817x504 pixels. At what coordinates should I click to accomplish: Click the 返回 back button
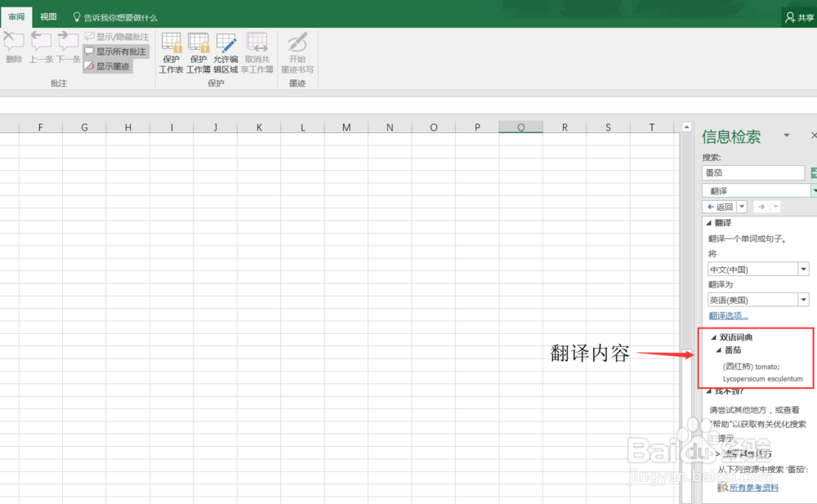click(719, 207)
